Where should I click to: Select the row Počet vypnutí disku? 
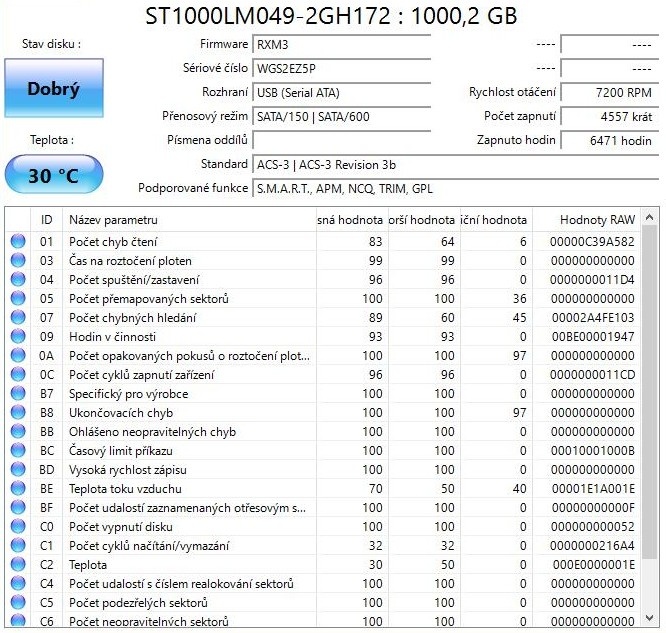[x=323, y=526]
